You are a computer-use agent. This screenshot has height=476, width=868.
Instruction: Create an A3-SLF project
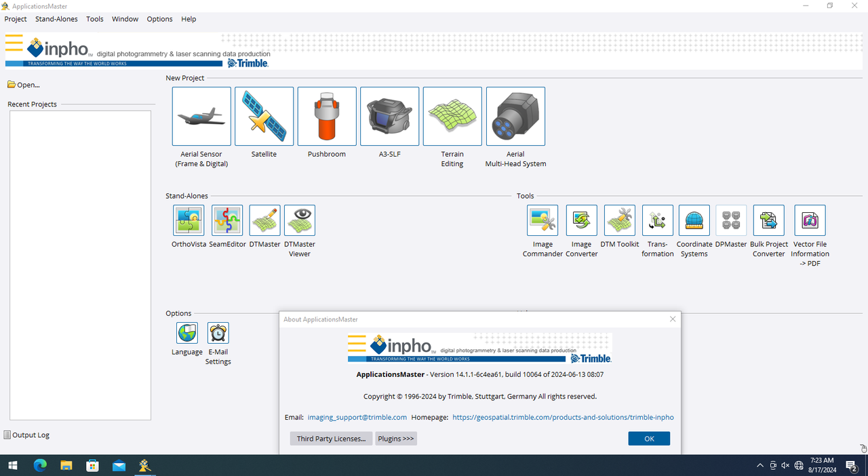point(390,116)
